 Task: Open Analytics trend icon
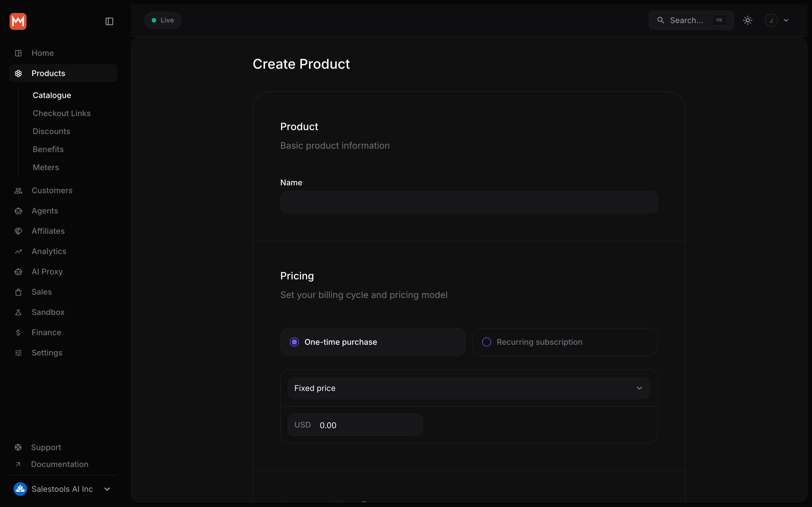click(18, 252)
